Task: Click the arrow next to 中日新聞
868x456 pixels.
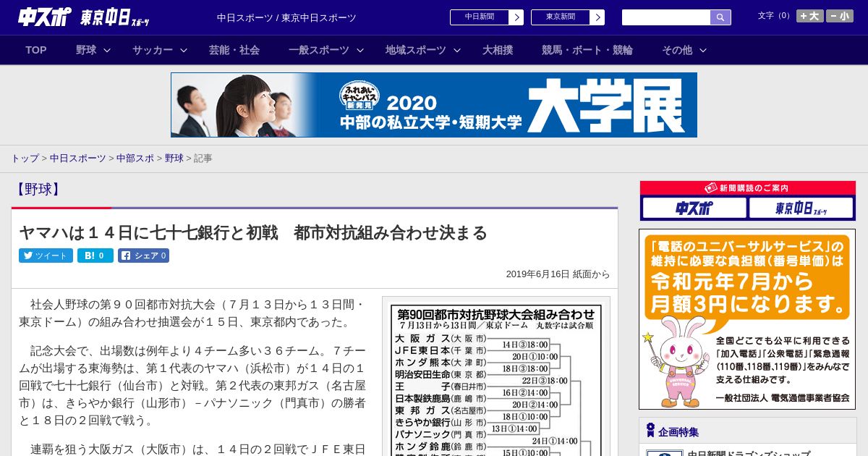Action: pos(516,17)
